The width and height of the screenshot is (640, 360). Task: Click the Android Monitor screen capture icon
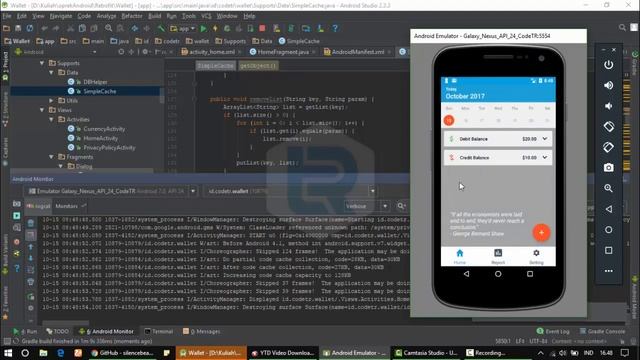coord(17,204)
